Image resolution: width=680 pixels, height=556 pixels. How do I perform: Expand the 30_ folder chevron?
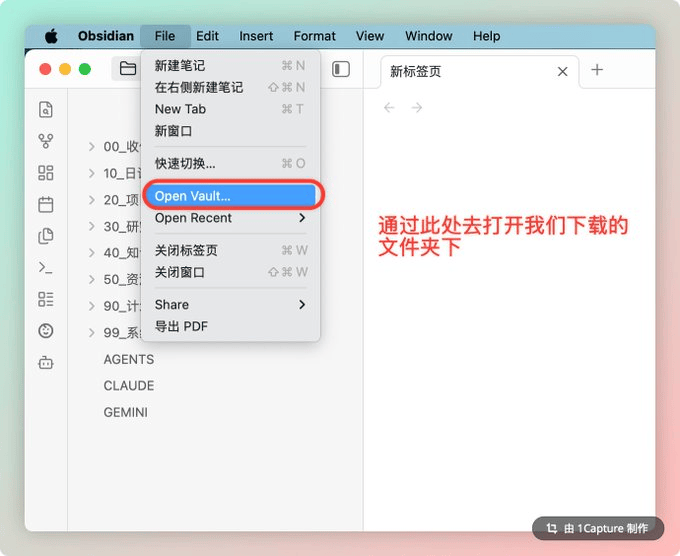pos(91,226)
